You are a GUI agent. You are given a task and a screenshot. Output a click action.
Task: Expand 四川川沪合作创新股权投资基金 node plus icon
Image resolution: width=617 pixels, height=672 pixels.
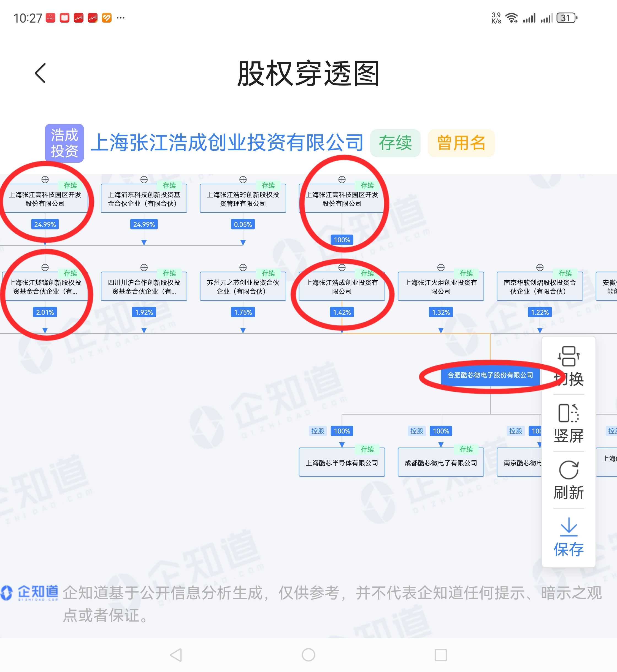click(x=144, y=267)
